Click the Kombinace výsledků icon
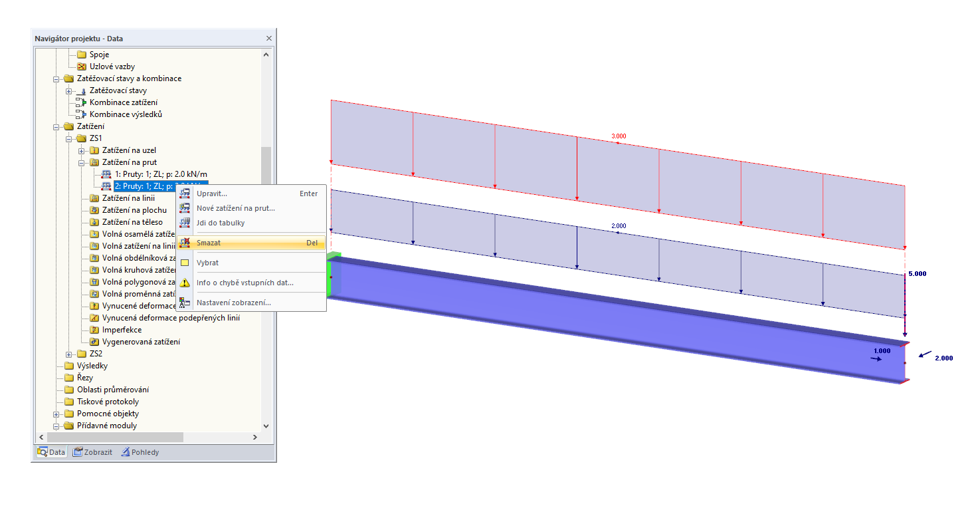Screen dimensions: 980x520 (x=82, y=114)
